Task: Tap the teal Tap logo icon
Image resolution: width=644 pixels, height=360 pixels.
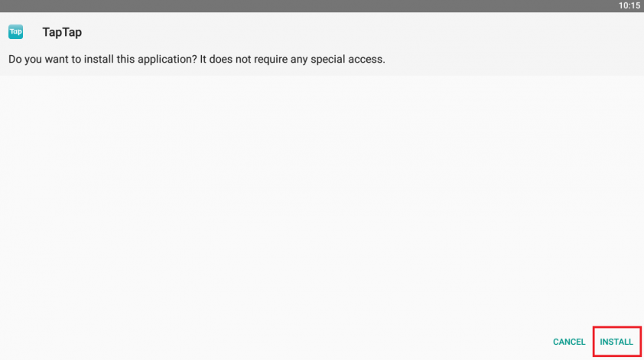Action: [x=15, y=31]
